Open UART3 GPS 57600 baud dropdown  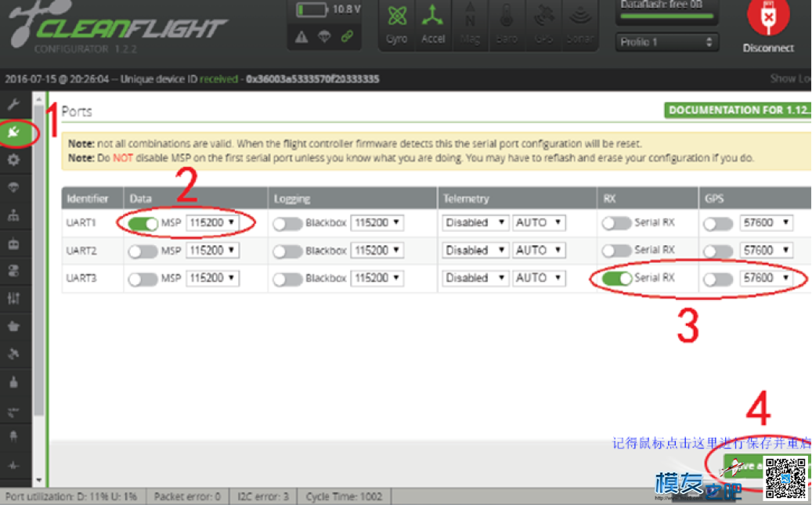(x=766, y=278)
